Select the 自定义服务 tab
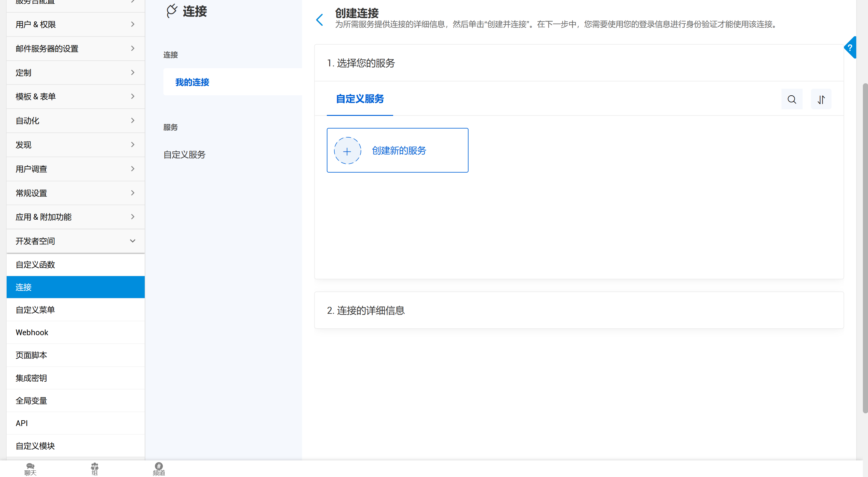868x477 pixels. tap(360, 99)
